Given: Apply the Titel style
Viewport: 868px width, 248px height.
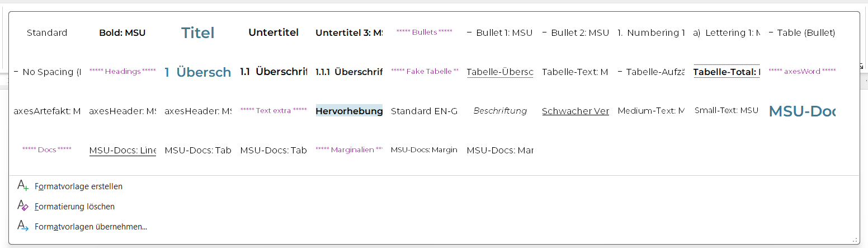Looking at the screenshot, I should pos(198,33).
